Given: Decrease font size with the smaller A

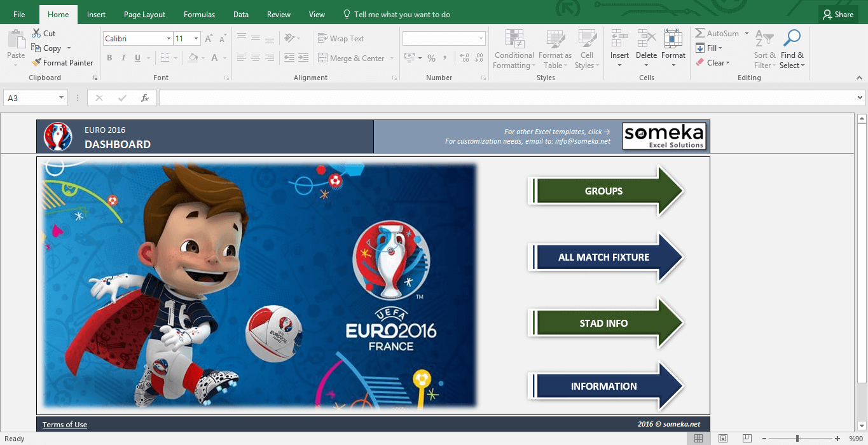Looking at the screenshot, I should [223, 39].
